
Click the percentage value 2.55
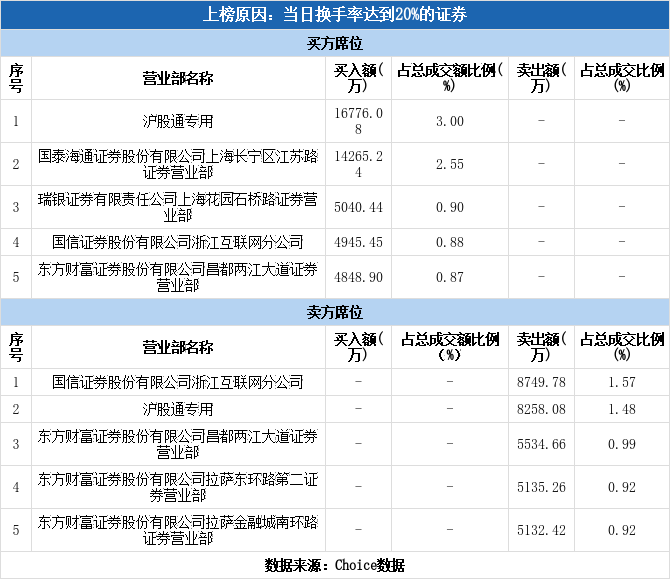tap(450, 164)
